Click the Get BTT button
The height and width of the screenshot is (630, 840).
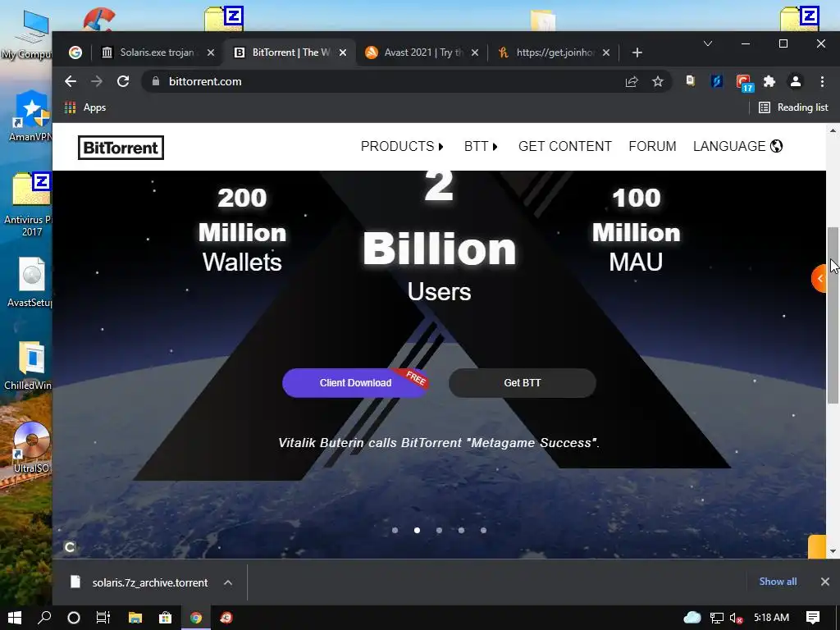(x=523, y=383)
